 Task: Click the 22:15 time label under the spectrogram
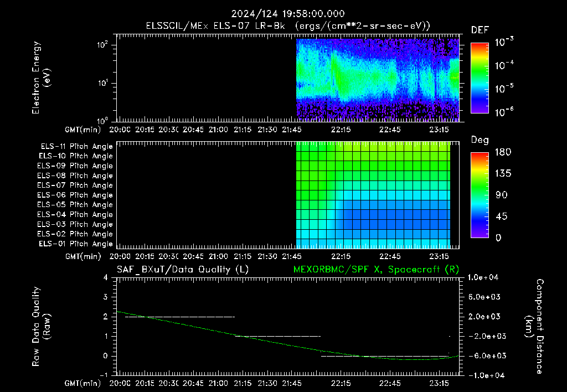(x=341, y=130)
